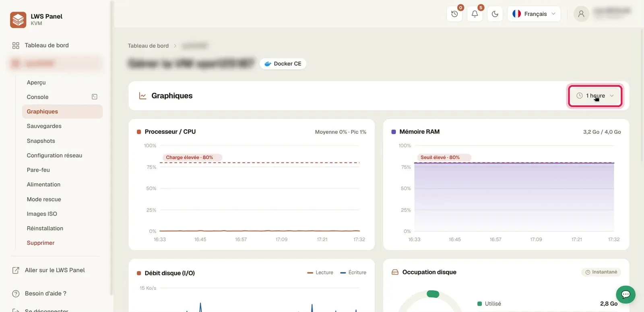Click the Instantané badge
Viewport: 644px width, 312px height.
pos(601,272)
